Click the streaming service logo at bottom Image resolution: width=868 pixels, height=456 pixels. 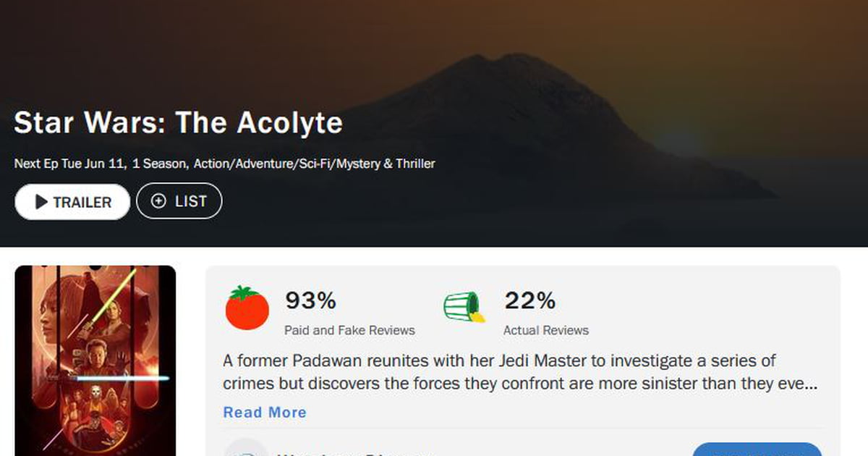(x=245, y=449)
